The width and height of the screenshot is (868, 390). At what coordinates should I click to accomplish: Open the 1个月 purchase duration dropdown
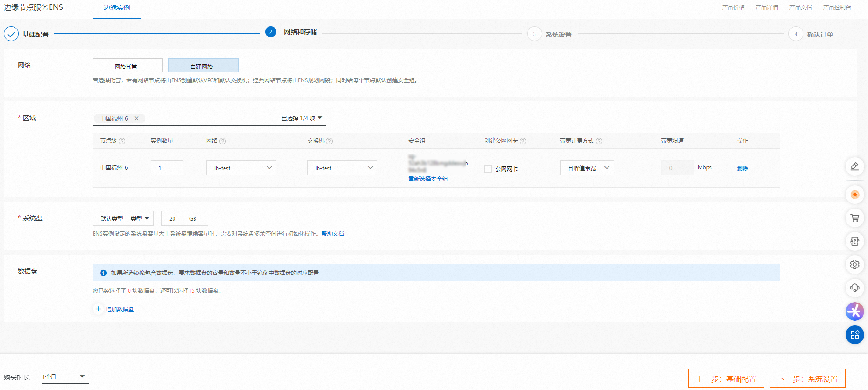tap(65, 377)
